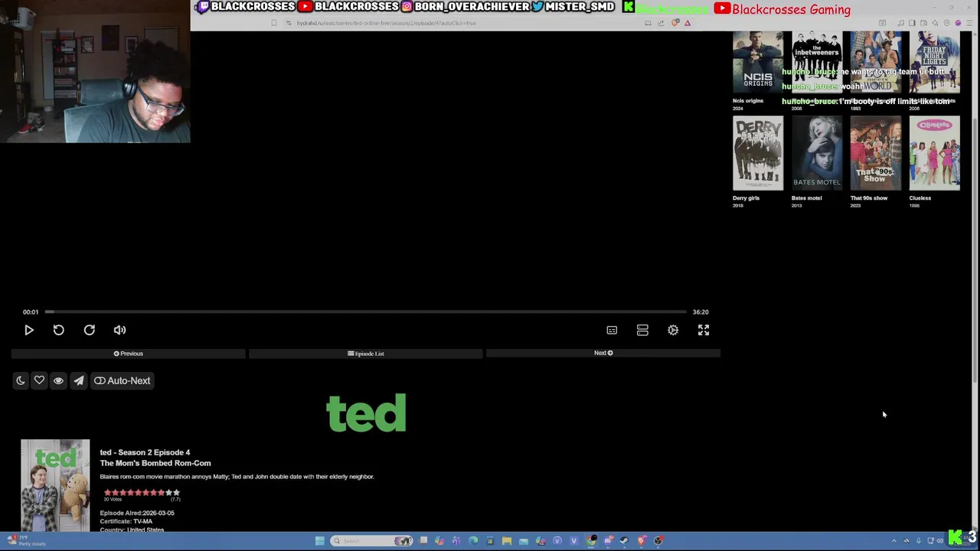Open That 90s Show poster
Viewport: 980px width, 551px height.
(x=875, y=153)
